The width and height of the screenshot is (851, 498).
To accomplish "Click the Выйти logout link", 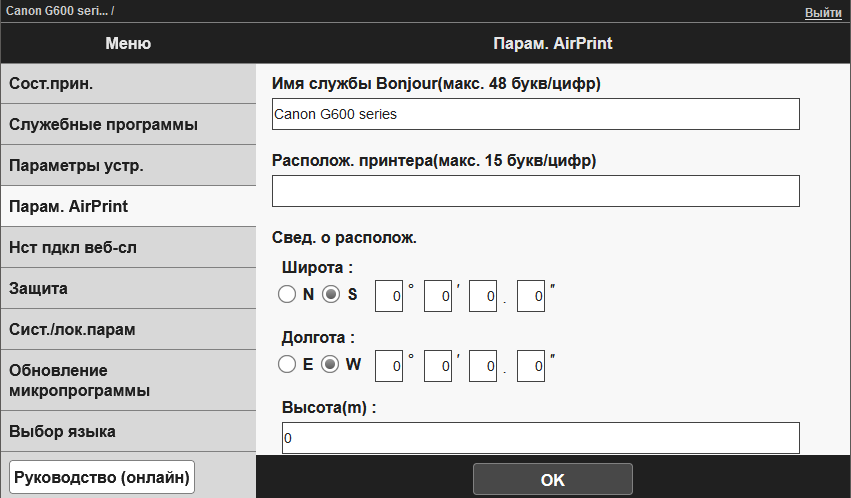I will point(823,12).
